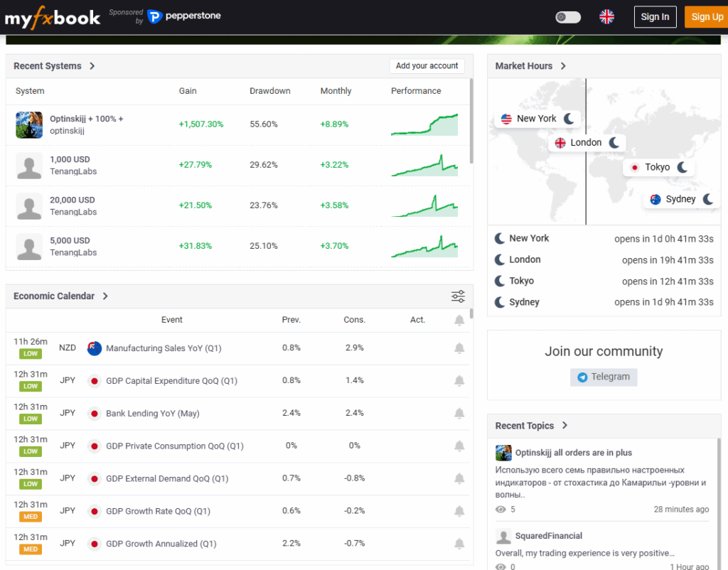Click the Myfxbook logo
Image resolution: width=728 pixels, height=570 pixels.
[53, 17]
